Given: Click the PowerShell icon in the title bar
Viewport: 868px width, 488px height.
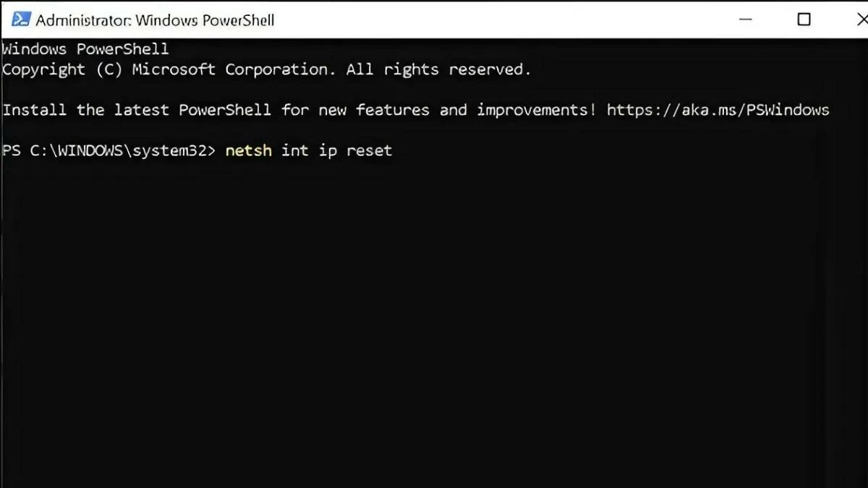Looking at the screenshot, I should (x=21, y=20).
